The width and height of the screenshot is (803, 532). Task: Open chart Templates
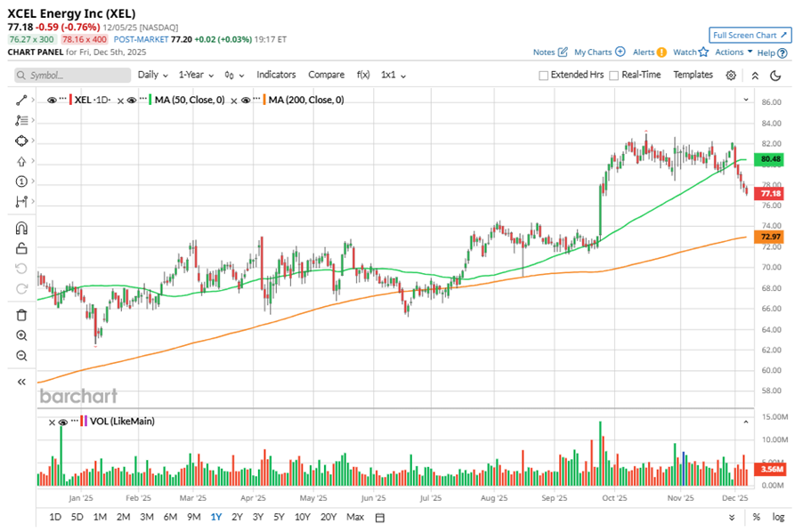[x=693, y=75]
